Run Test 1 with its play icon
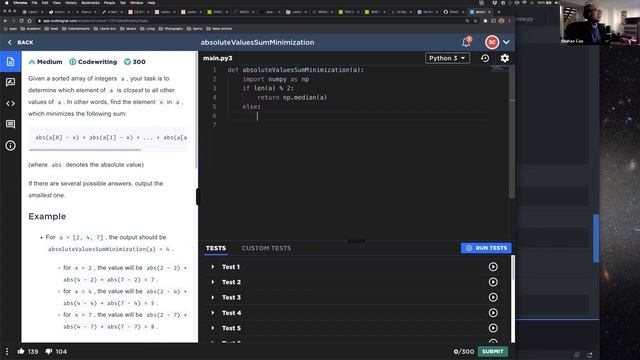This screenshot has height=360, width=640. click(493, 267)
